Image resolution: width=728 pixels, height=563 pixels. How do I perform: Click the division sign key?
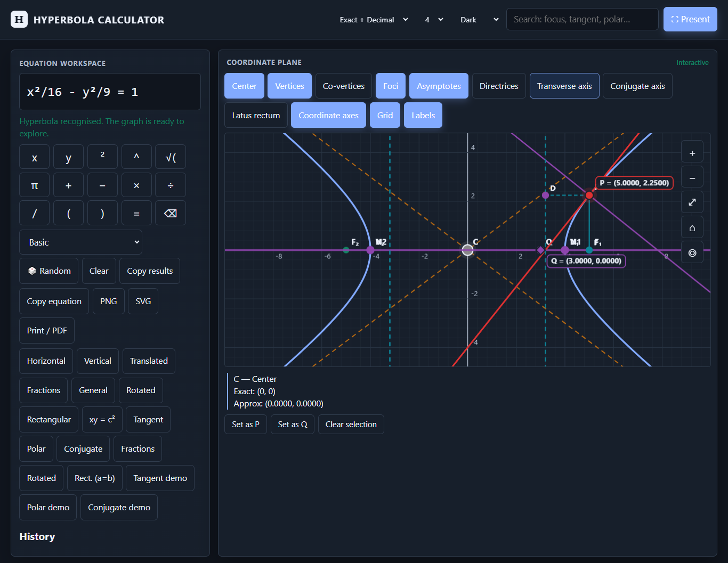click(x=171, y=185)
